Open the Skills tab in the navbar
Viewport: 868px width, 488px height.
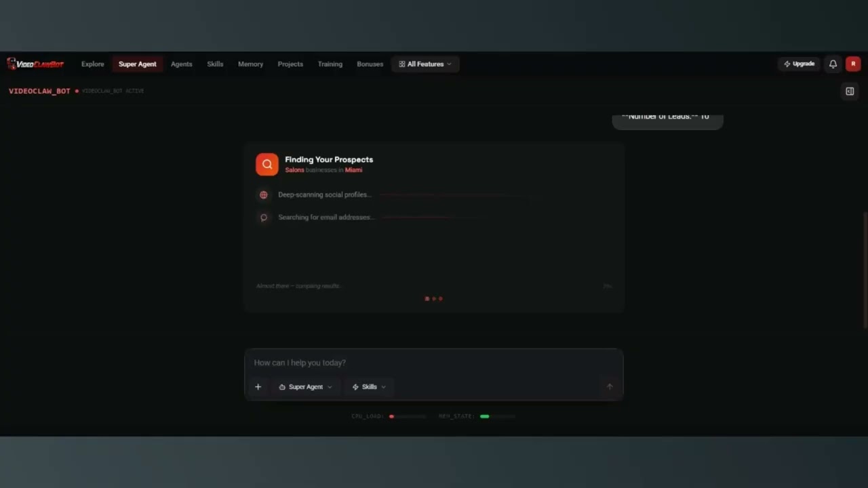tap(215, 64)
